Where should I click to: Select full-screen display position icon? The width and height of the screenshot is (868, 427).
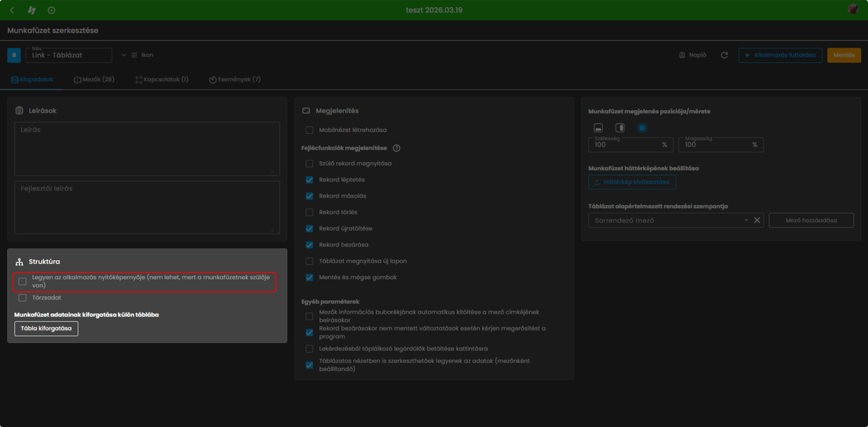point(642,128)
